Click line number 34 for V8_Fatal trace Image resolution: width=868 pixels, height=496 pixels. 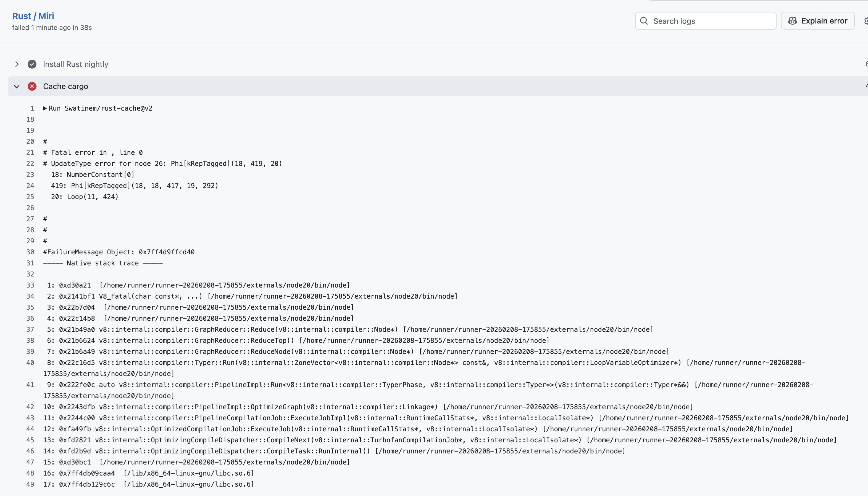[x=30, y=296]
